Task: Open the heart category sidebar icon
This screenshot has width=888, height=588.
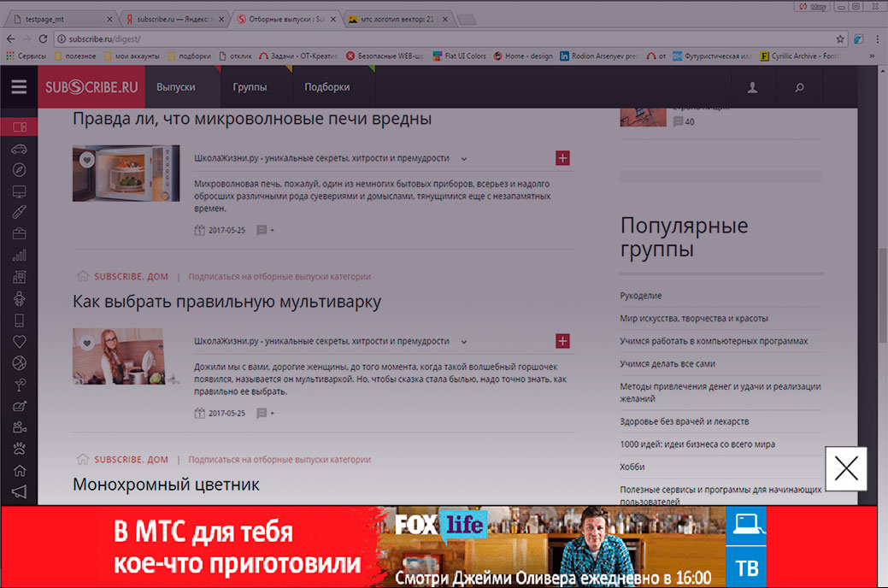Action: pos(19,342)
